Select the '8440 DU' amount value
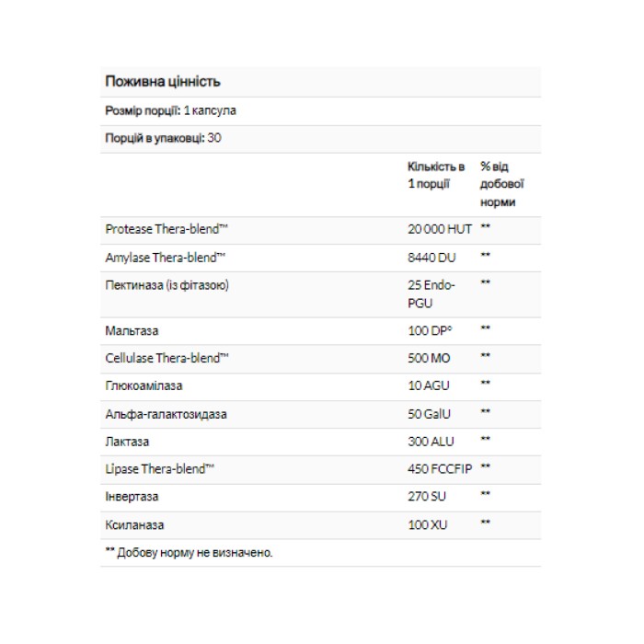This screenshot has height=644, width=644. [430, 257]
